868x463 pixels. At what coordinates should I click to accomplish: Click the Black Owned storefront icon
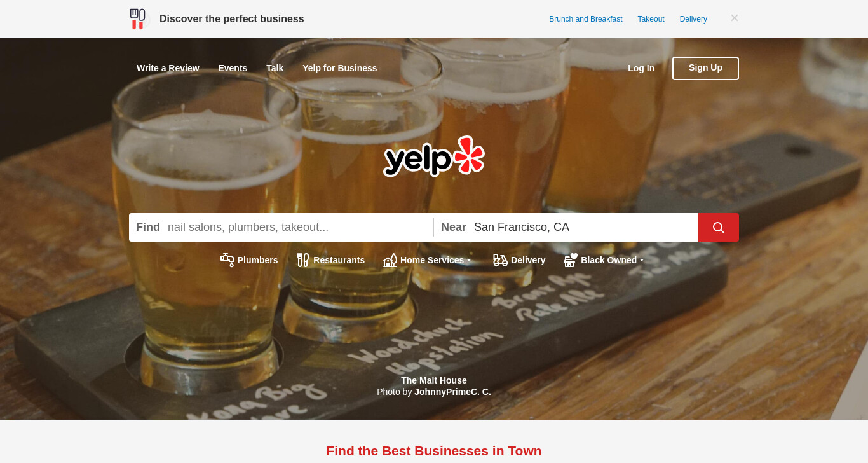coord(571,260)
